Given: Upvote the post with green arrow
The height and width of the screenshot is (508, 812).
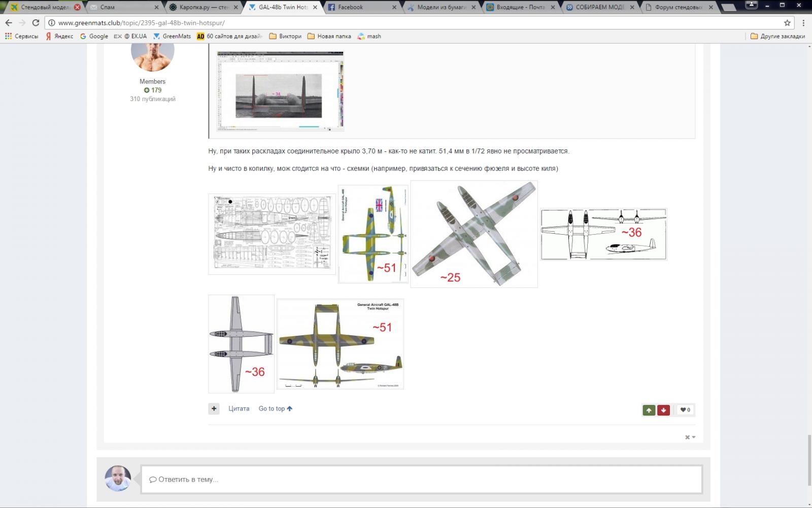Looking at the screenshot, I should pos(649,410).
